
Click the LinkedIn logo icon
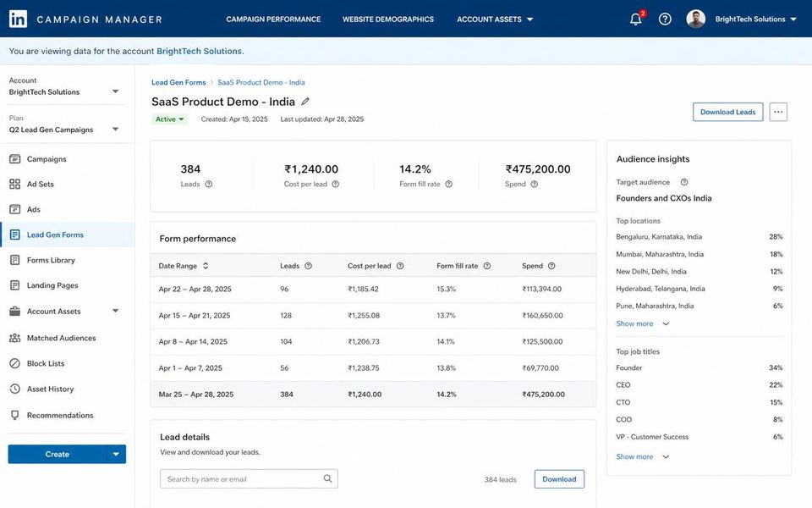tap(18, 19)
